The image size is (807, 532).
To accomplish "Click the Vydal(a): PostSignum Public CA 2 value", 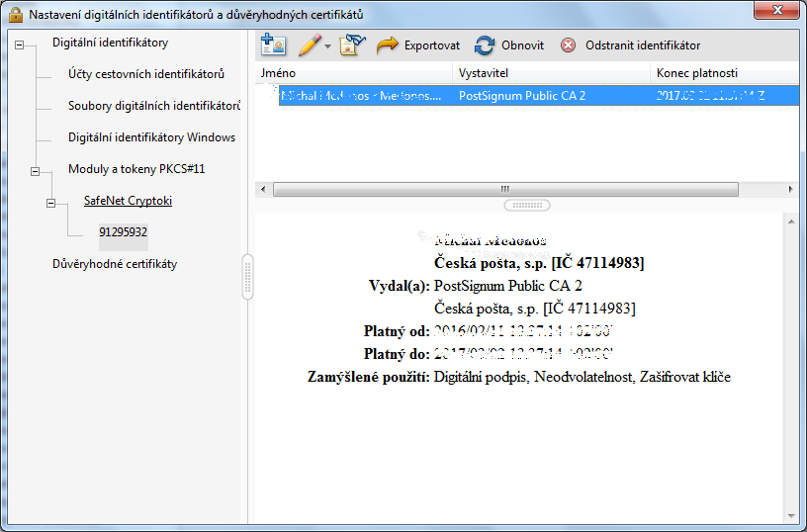I will click(508, 286).
